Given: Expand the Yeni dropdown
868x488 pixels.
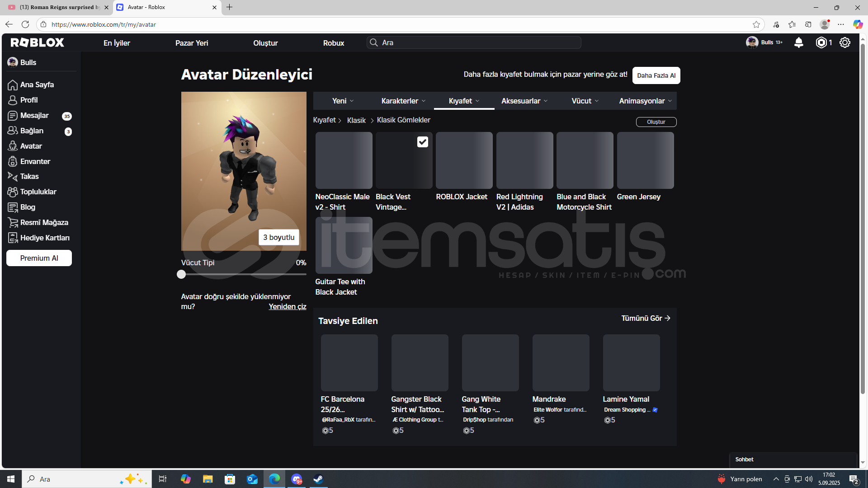Looking at the screenshot, I should (x=343, y=101).
